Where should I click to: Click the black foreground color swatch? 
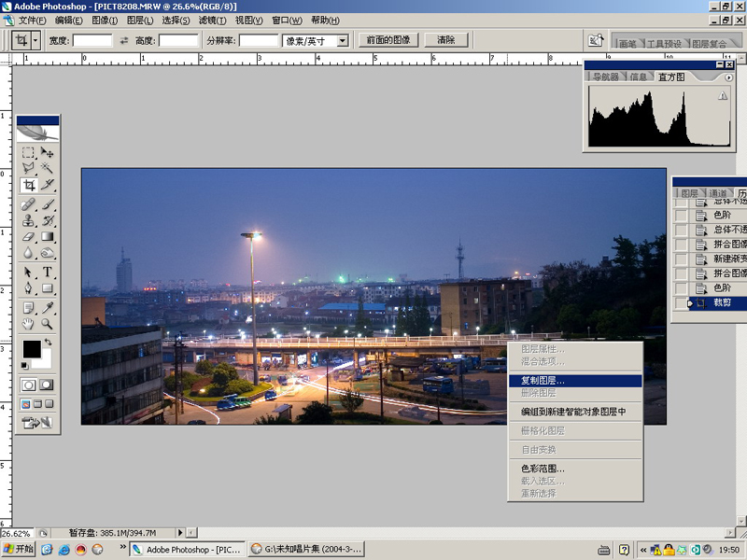[x=32, y=349]
